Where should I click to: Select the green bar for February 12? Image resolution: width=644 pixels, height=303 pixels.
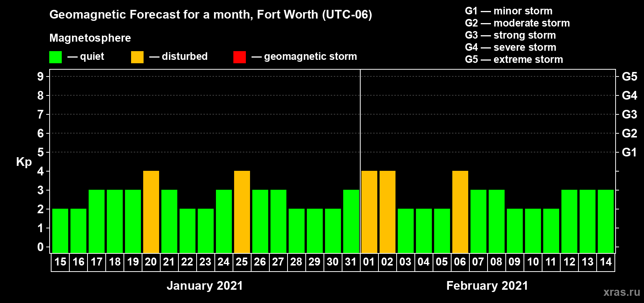coord(569,221)
